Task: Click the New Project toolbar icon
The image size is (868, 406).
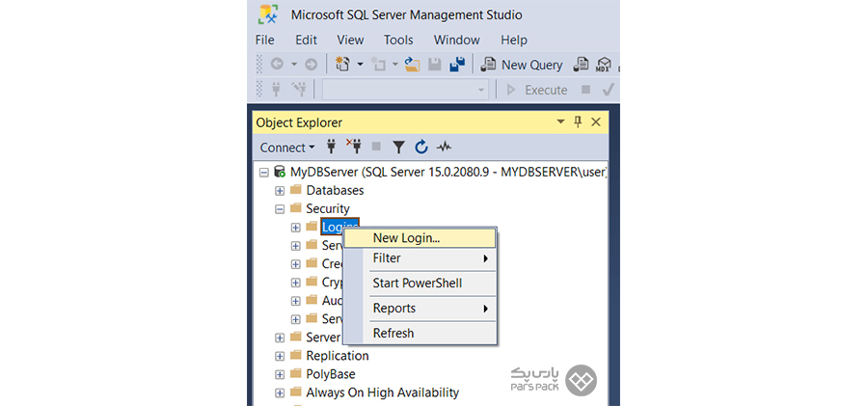Action: pyautogui.click(x=342, y=65)
